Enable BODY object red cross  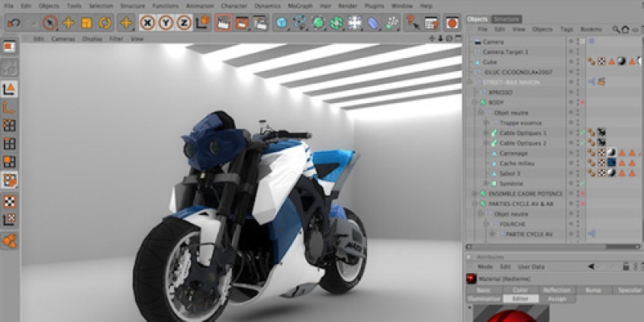(582, 102)
